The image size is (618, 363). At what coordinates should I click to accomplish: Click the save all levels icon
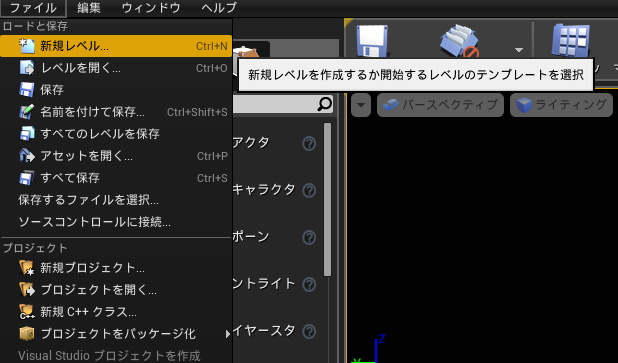coord(27,134)
